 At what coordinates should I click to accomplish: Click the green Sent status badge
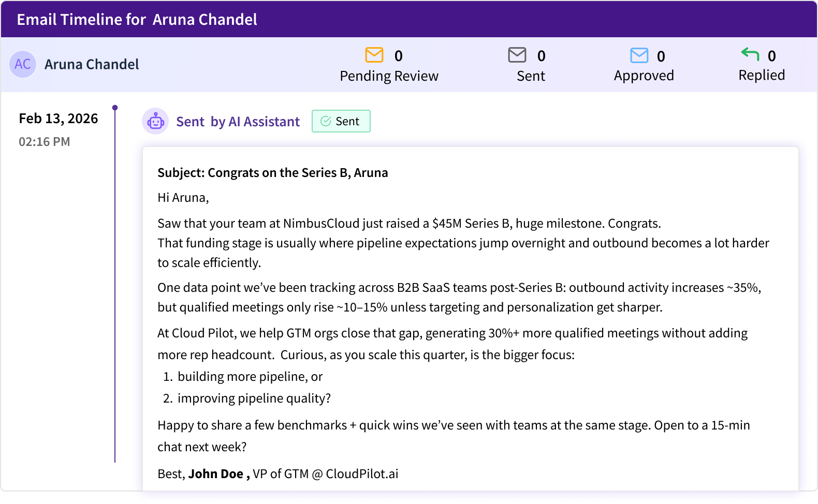click(341, 121)
